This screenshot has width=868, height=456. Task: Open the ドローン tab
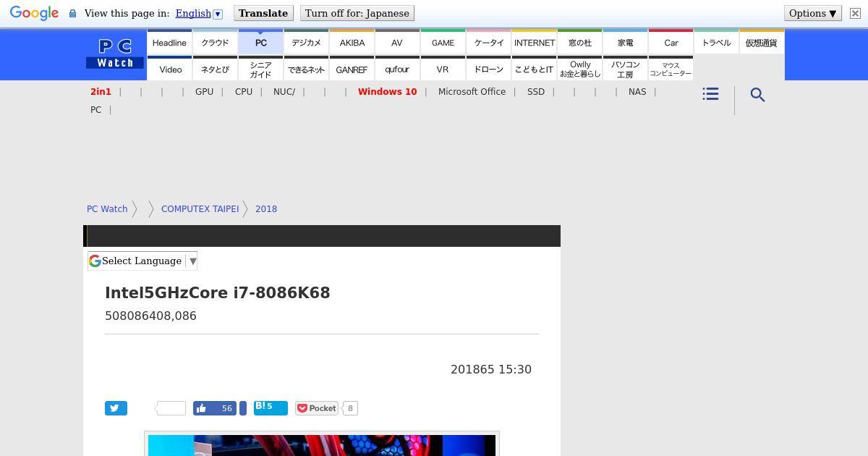488,69
